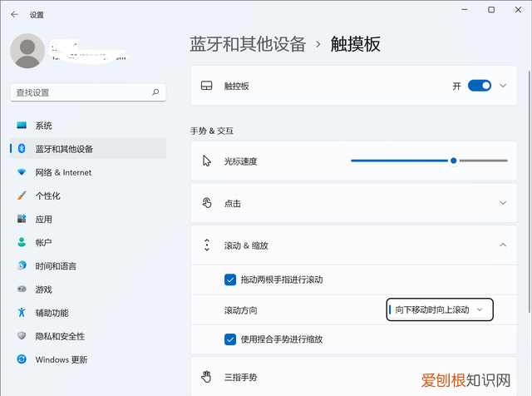
Task: Open 帐户 settings category
Action: [x=88, y=242]
